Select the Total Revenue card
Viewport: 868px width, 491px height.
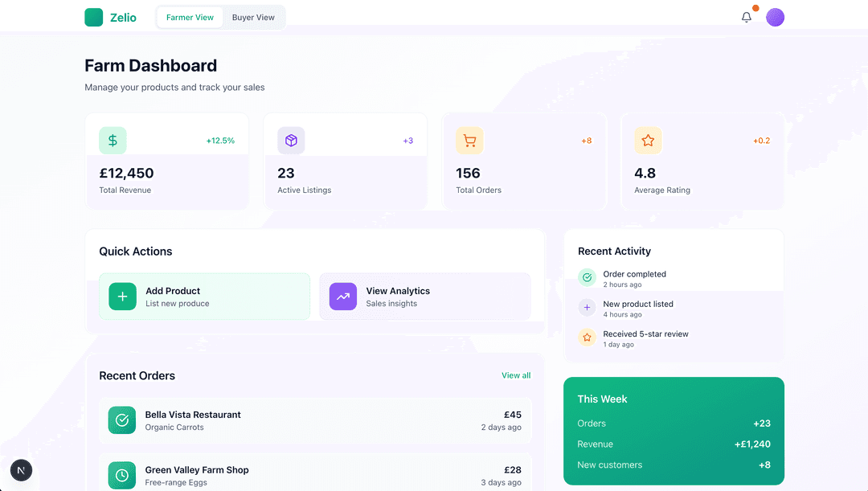tap(166, 161)
